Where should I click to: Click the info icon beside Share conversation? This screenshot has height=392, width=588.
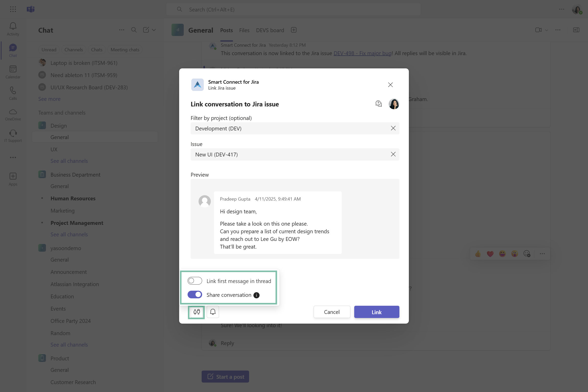click(x=256, y=295)
